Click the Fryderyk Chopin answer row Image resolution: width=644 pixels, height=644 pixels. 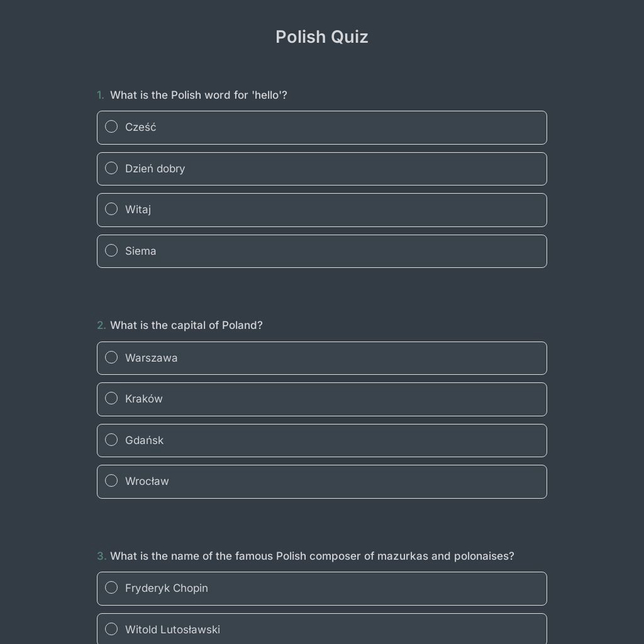click(x=322, y=588)
